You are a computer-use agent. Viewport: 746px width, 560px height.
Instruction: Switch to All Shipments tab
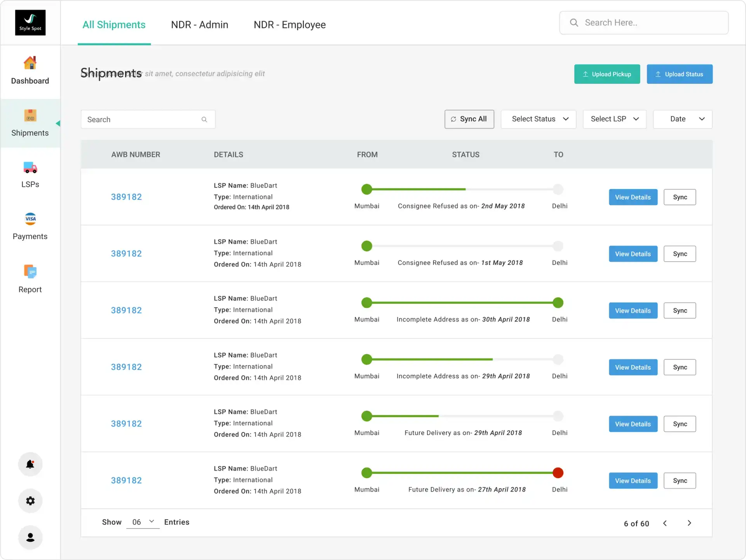point(114,25)
